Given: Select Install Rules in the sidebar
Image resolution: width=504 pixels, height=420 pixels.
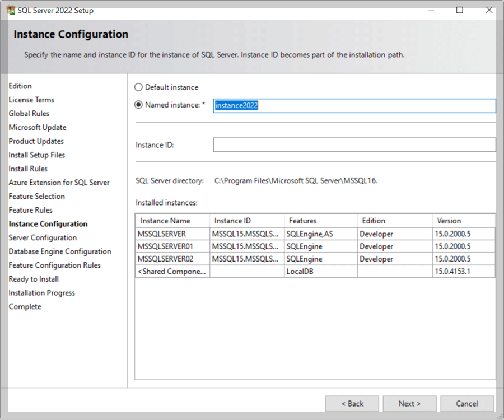Looking at the screenshot, I should [28, 169].
